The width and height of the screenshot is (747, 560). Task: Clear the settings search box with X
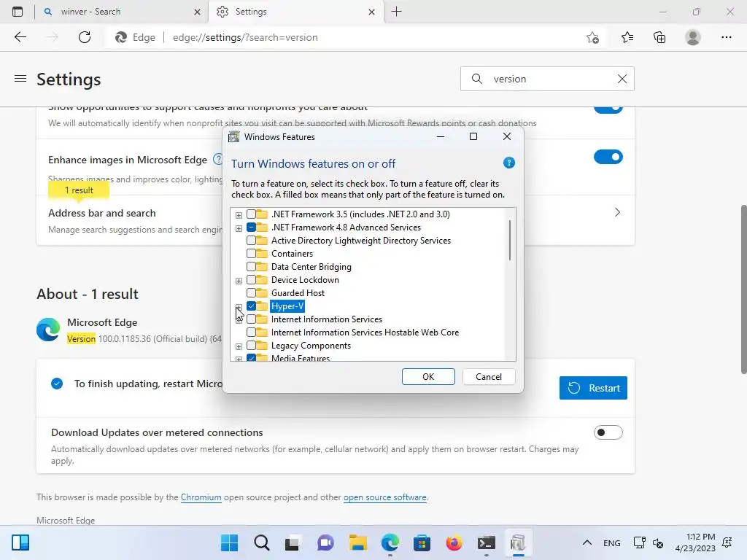(622, 79)
